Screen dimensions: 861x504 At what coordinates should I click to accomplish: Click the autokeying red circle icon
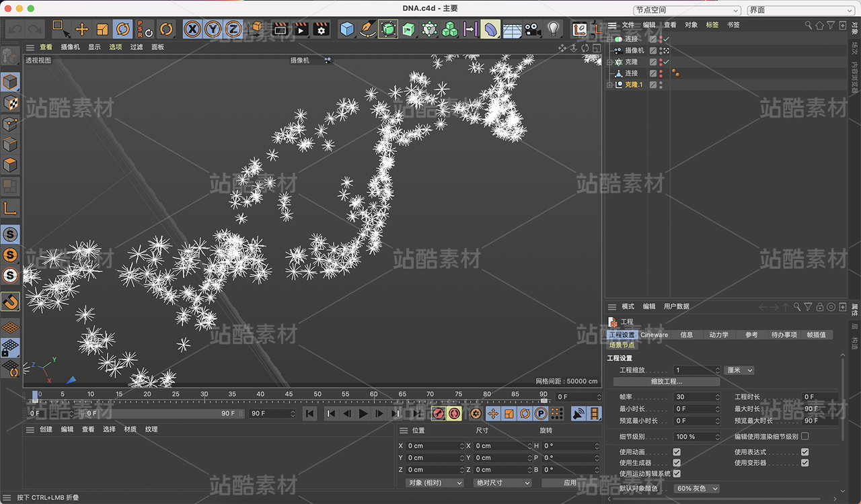(x=455, y=413)
